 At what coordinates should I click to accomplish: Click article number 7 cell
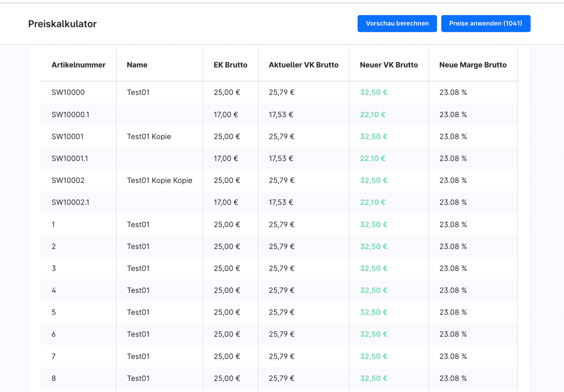pos(54,356)
